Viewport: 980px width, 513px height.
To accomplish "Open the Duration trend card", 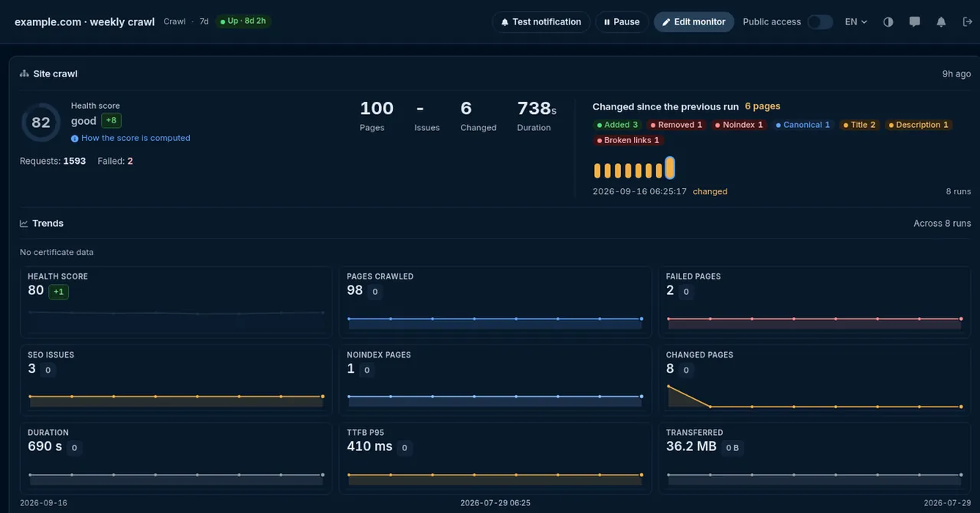I will click(176, 459).
